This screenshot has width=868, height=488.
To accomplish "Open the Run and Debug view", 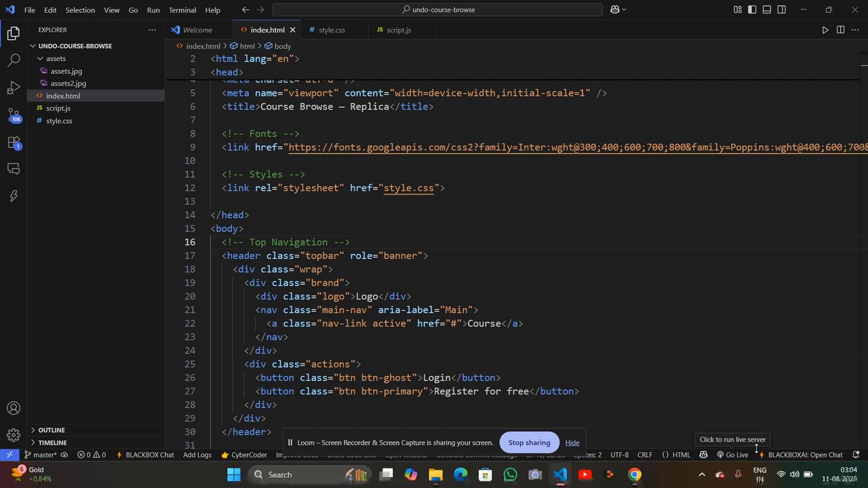I will (x=14, y=88).
